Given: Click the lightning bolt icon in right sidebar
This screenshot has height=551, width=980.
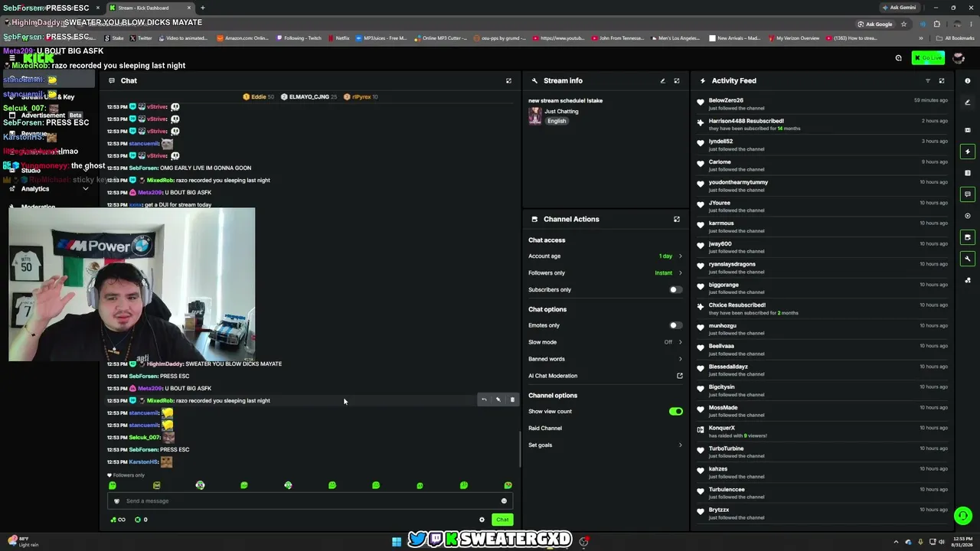Looking at the screenshot, I should pos(968,152).
